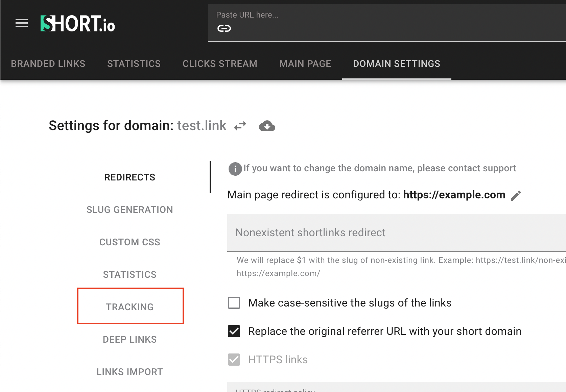The image size is (566, 392).
Task: Focus the Nonexistent shortlinks redirect field
Action: point(396,232)
